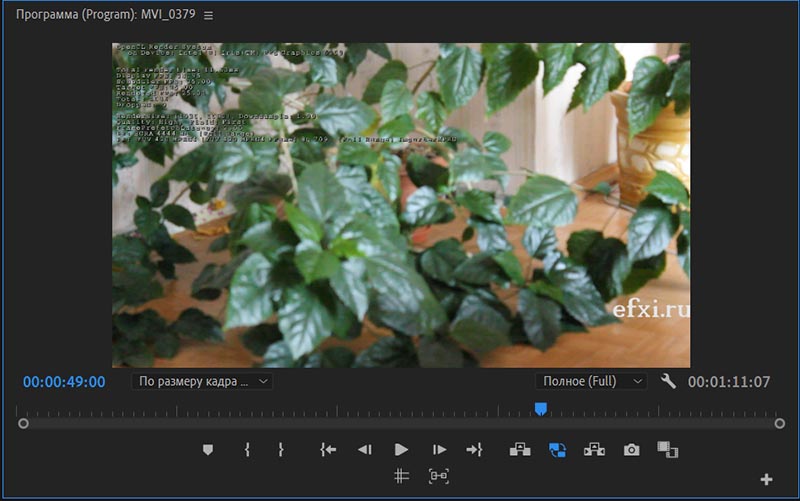Toggle Comparison View
This screenshot has width=800, height=501.
coord(667,449)
